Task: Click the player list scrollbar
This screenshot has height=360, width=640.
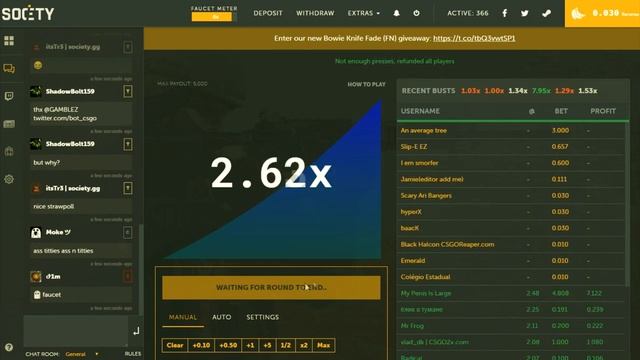Action: [627, 204]
